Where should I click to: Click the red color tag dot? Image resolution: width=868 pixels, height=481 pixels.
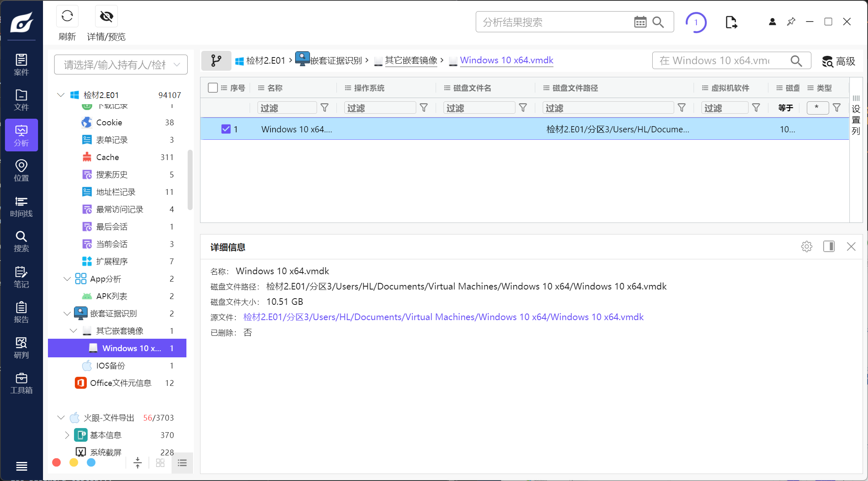(x=57, y=462)
